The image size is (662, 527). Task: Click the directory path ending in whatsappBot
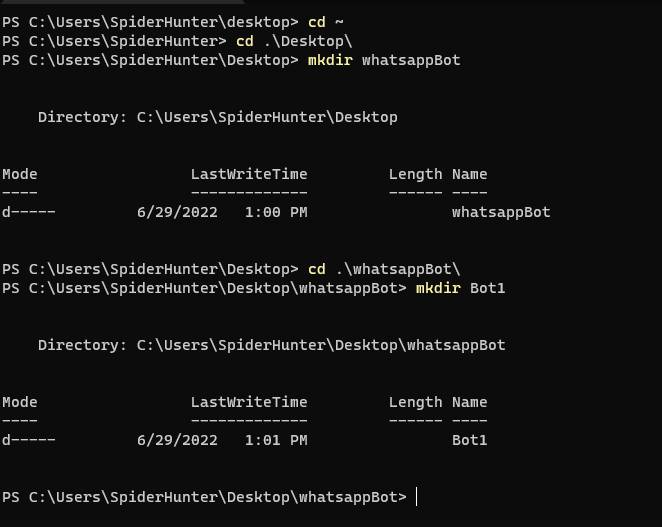[321, 345]
